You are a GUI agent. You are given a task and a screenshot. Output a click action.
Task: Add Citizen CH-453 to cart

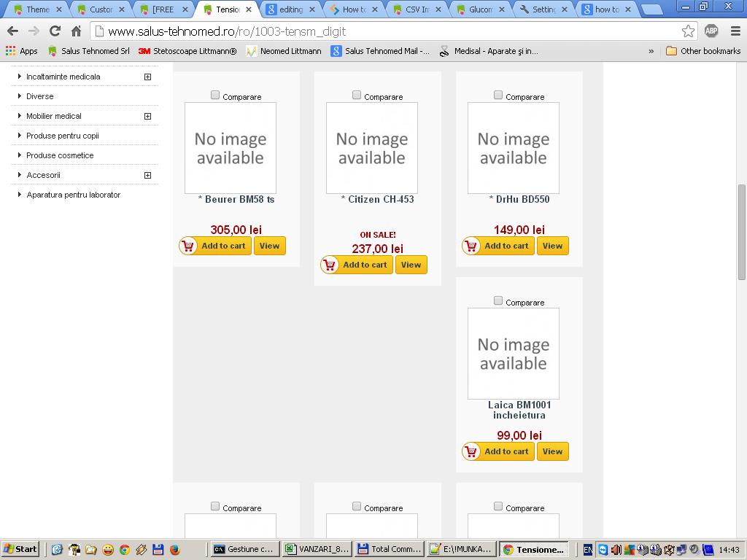tap(357, 265)
